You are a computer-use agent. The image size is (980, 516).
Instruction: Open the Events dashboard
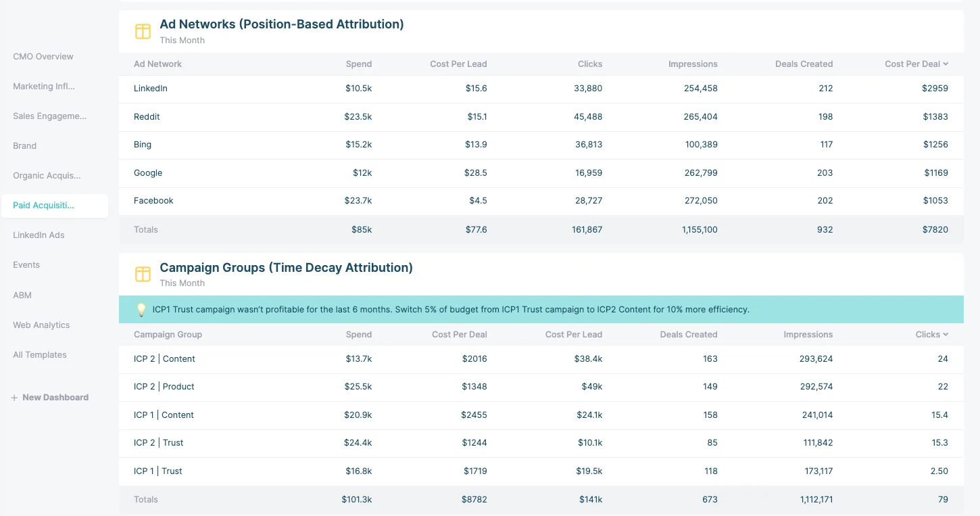[26, 264]
